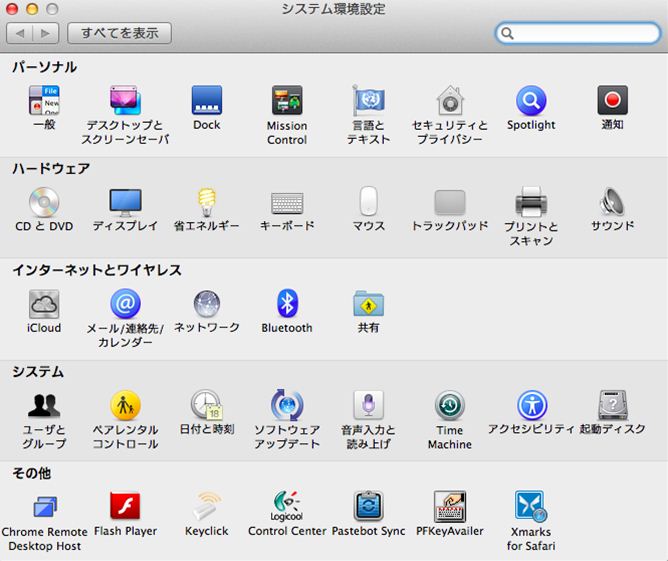The height and width of the screenshot is (561, 668).
Task: Open the ネットワーク settings
Action: point(207,304)
